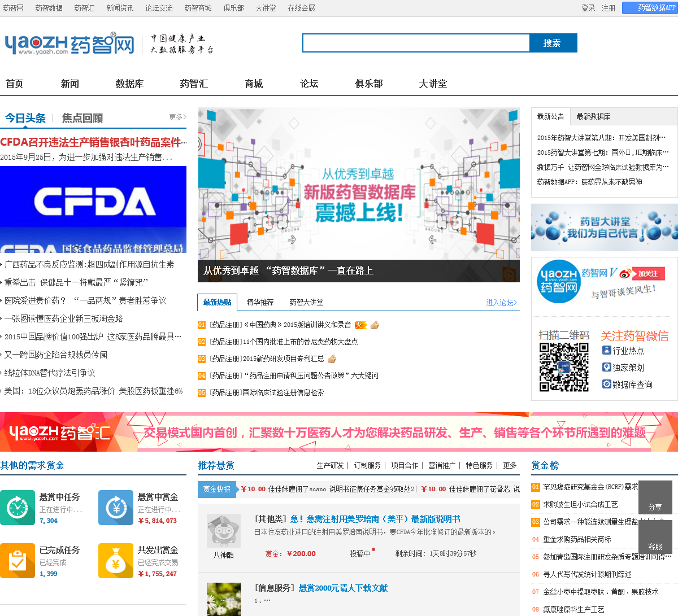Click the 八神酷 user avatar

pos(223,531)
